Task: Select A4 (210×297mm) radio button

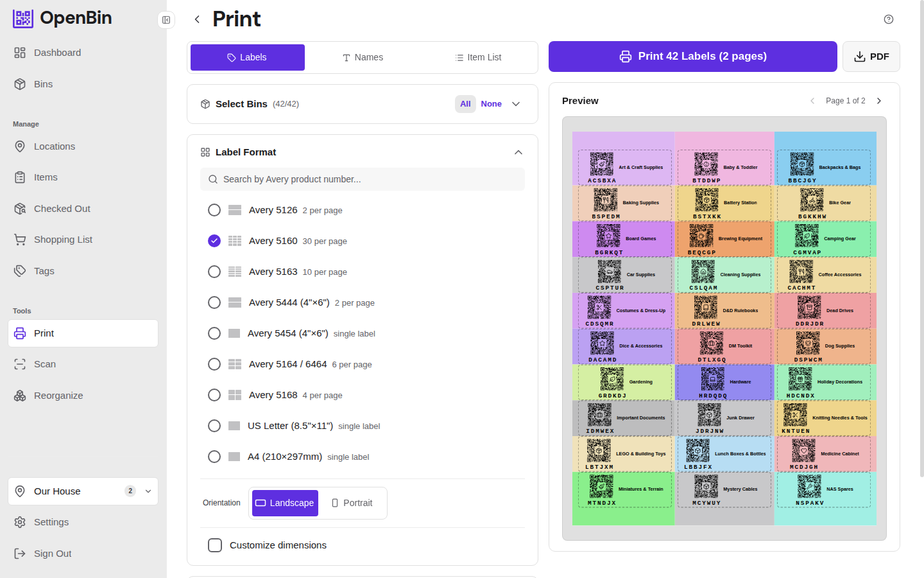Action: (x=214, y=457)
